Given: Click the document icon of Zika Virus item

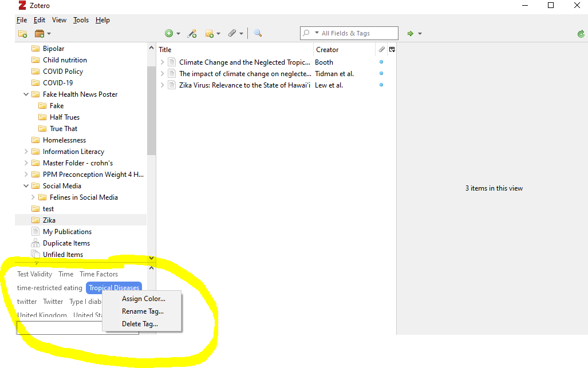Looking at the screenshot, I should click(x=172, y=85).
